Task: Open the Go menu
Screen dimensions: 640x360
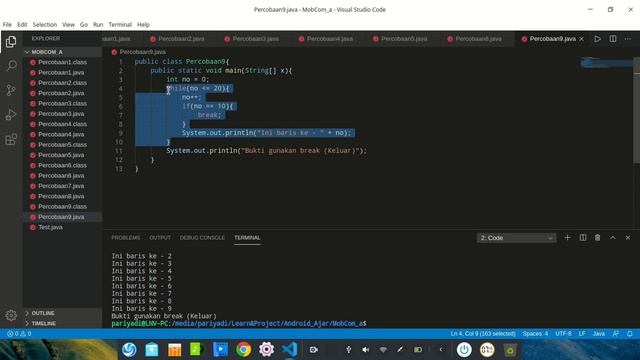Action: [84, 24]
